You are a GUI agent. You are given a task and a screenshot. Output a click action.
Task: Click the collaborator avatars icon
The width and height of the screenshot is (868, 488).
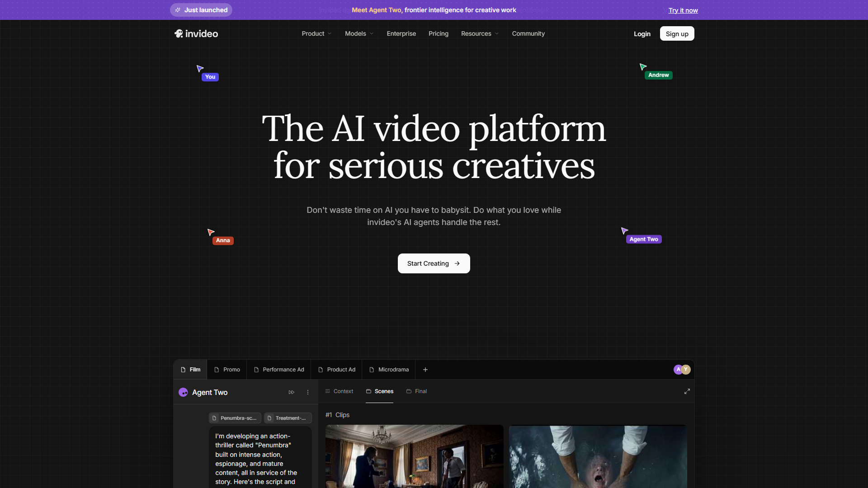(682, 370)
